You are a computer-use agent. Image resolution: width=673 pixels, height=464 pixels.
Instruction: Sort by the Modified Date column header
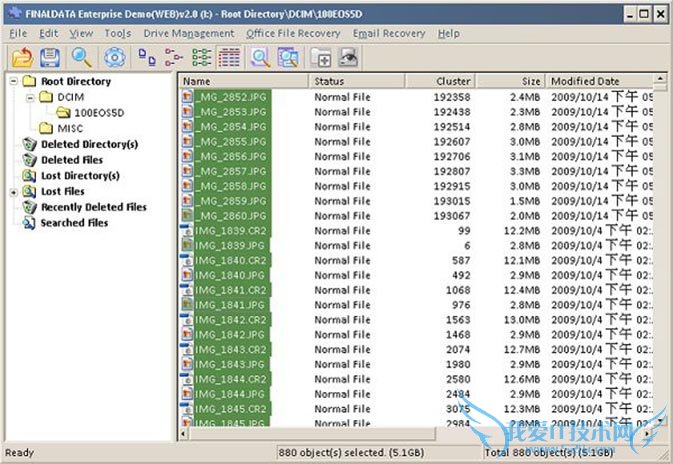600,81
